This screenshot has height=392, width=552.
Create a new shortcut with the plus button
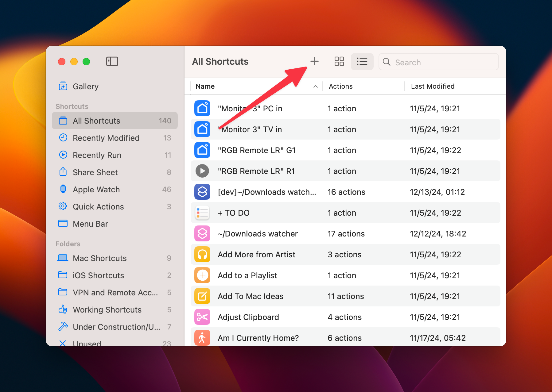pyautogui.click(x=314, y=61)
